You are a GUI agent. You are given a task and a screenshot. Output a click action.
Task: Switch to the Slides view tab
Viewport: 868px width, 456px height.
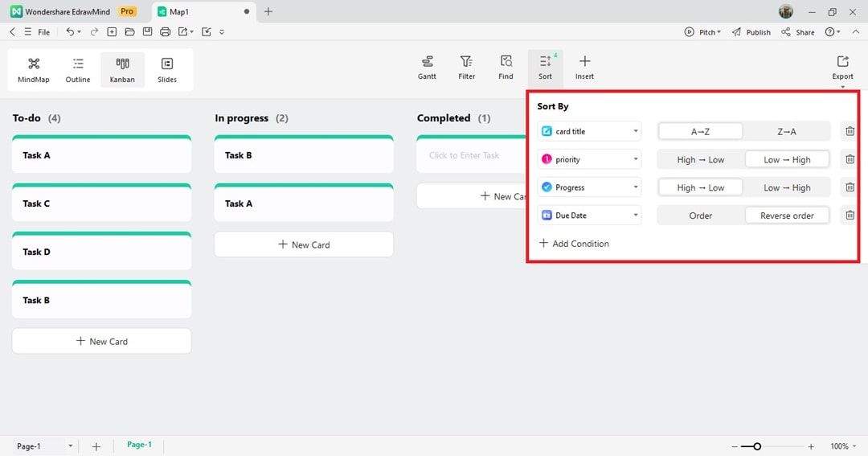[x=167, y=70]
